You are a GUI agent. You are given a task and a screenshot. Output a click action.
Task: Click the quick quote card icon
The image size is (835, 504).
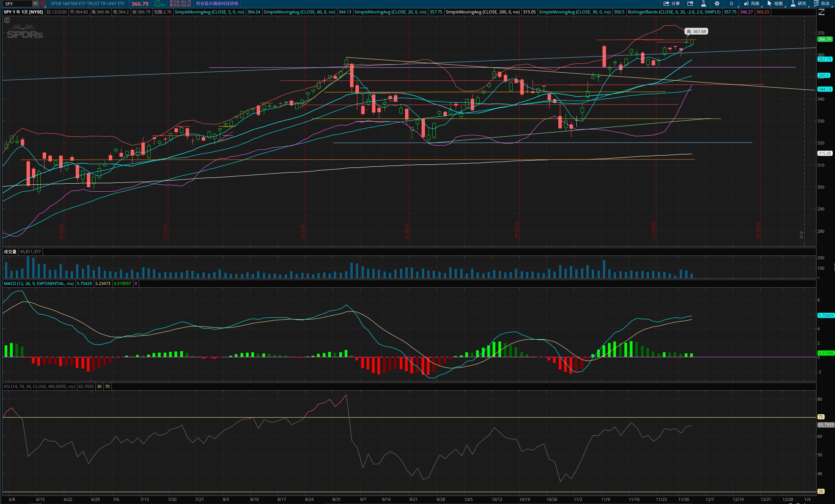(690, 3)
